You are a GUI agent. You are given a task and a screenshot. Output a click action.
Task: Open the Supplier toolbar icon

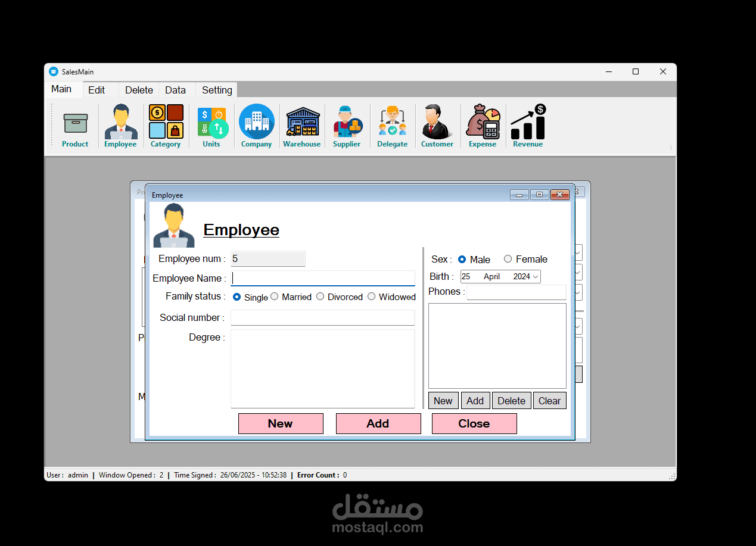pyautogui.click(x=347, y=126)
